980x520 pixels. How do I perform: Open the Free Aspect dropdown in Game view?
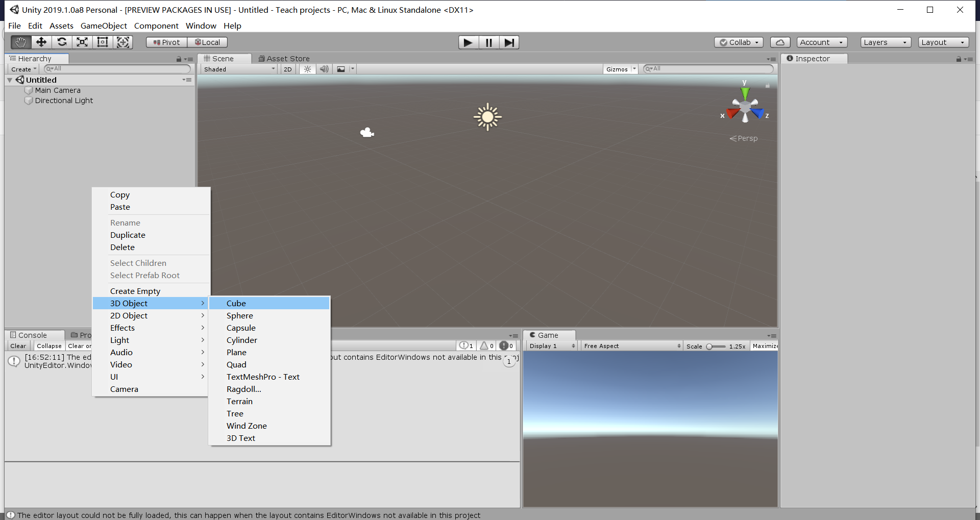631,345
